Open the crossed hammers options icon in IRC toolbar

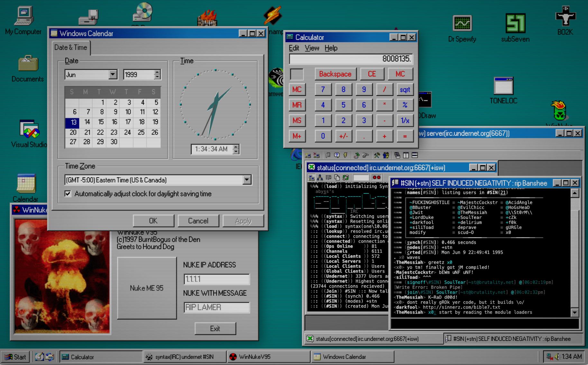377,155
